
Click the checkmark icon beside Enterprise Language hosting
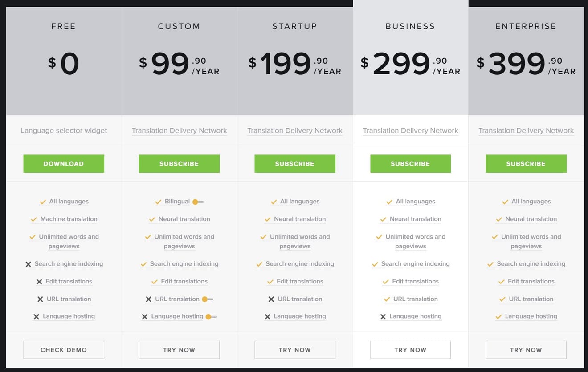tap(498, 317)
